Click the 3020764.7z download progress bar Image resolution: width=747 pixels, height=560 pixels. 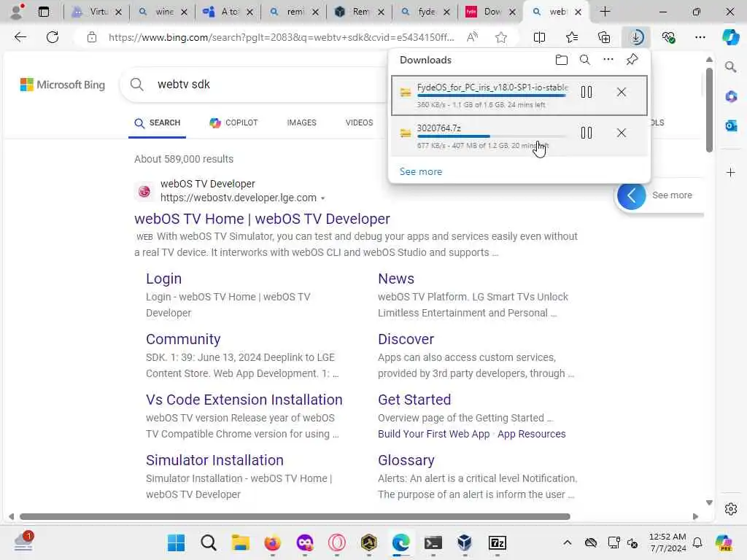pos(492,136)
